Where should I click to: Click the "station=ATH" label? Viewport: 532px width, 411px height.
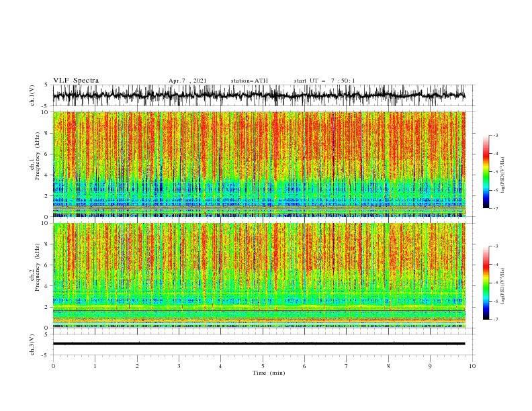[x=249, y=81]
